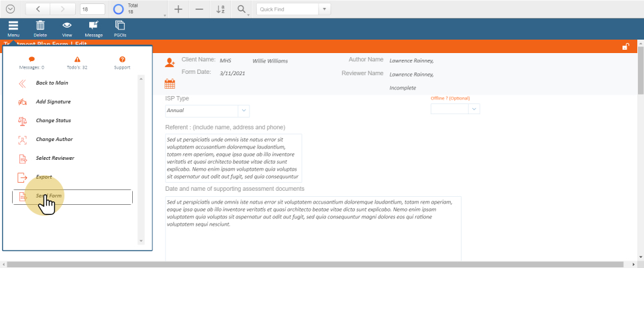Open the Offline optional dropdown
The image size is (644, 315).
point(474,109)
